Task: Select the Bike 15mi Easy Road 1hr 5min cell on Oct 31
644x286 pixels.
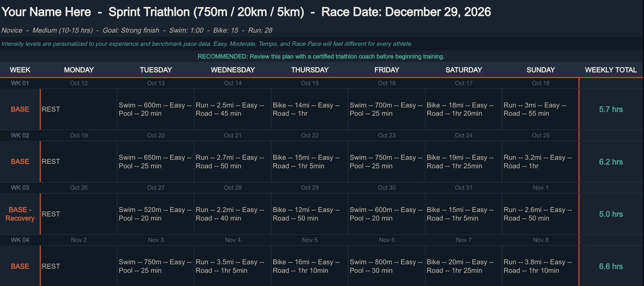Action: click(463, 214)
